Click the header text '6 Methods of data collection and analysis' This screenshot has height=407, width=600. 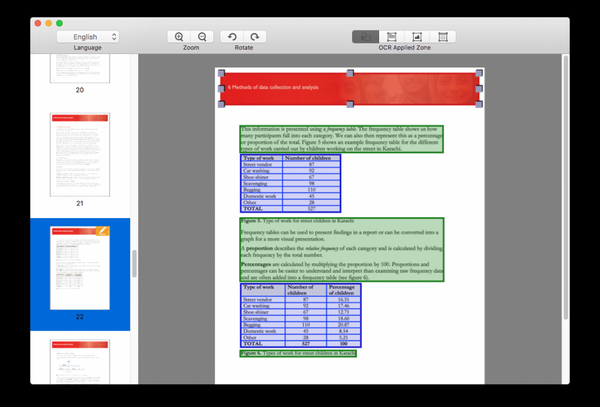pyautogui.click(x=273, y=87)
